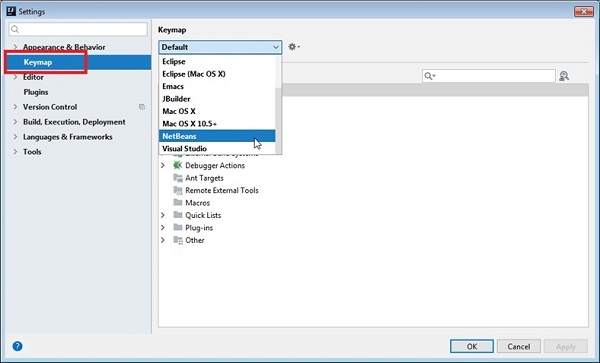This screenshot has width=600, height=363.
Task: Open the keymap gear options menu
Action: pos(294,47)
